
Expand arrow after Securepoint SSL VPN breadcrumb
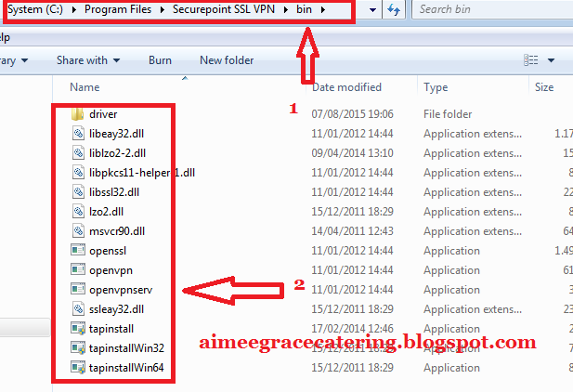(286, 9)
